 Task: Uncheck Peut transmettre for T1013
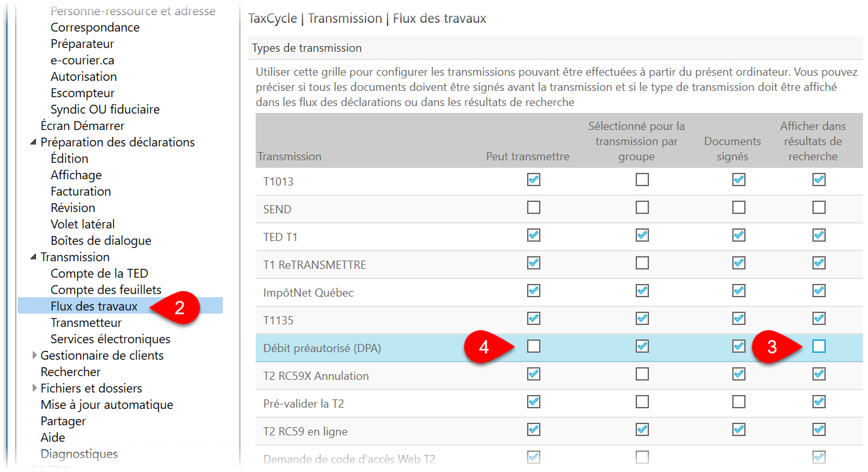pyautogui.click(x=533, y=180)
